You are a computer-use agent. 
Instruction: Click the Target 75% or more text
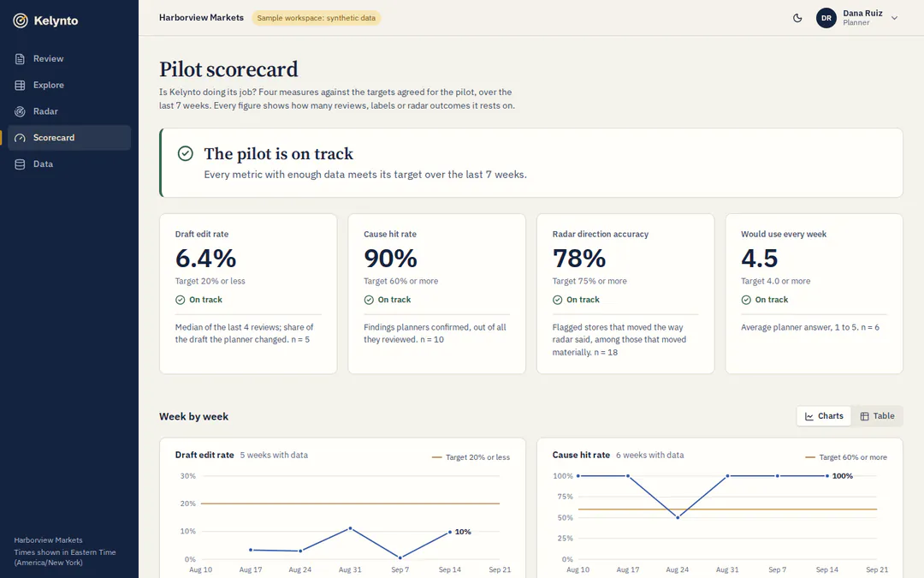(589, 282)
